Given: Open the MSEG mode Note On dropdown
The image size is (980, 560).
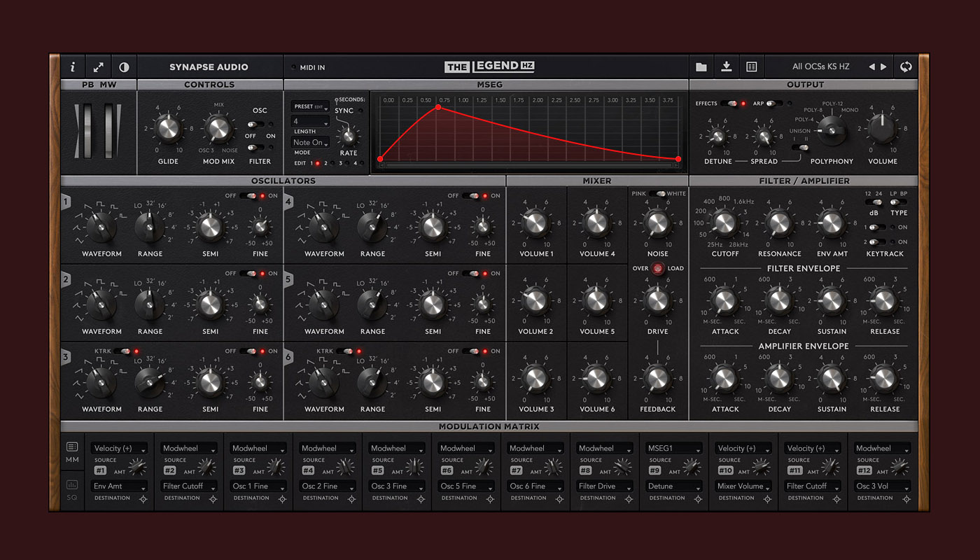Looking at the screenshot, I should 310,143.
